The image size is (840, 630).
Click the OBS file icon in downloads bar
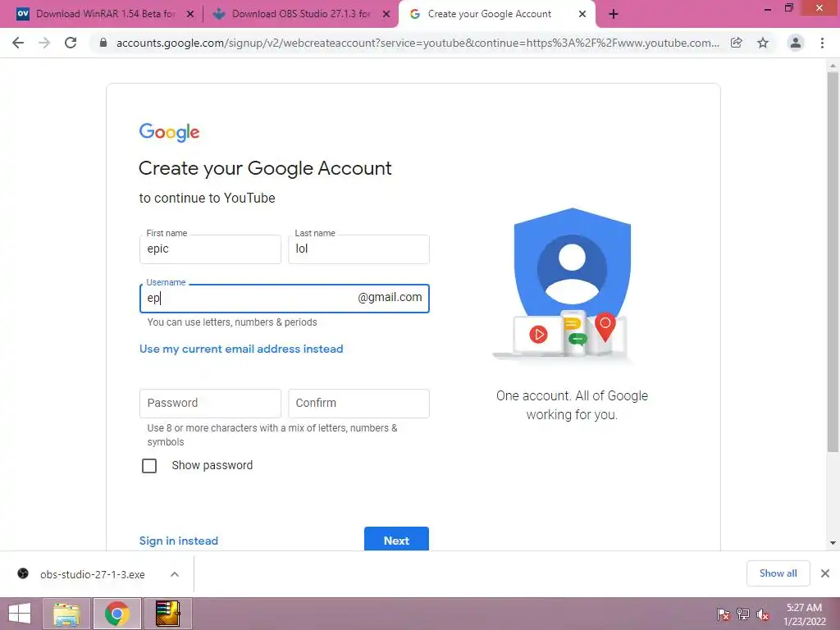coord(23,573)
